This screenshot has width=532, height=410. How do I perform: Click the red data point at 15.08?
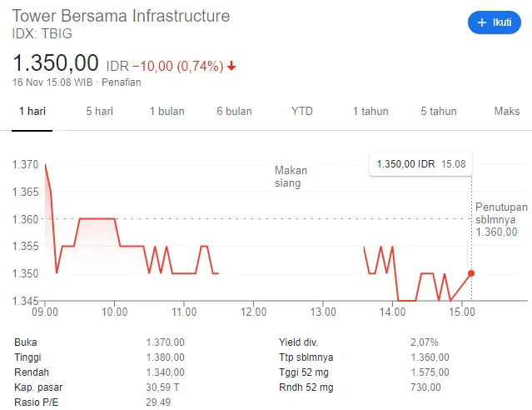(471, 273)
